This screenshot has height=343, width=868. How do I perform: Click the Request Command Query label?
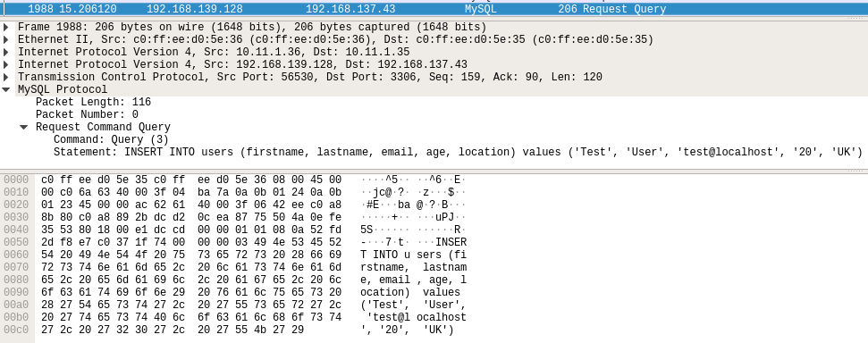pos(103,127)
